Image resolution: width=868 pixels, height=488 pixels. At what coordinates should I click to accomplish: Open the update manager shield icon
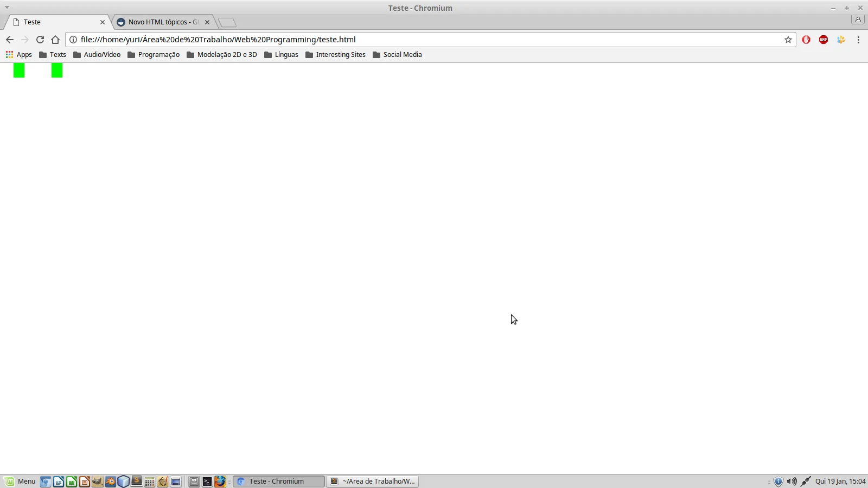coord(778,481)
